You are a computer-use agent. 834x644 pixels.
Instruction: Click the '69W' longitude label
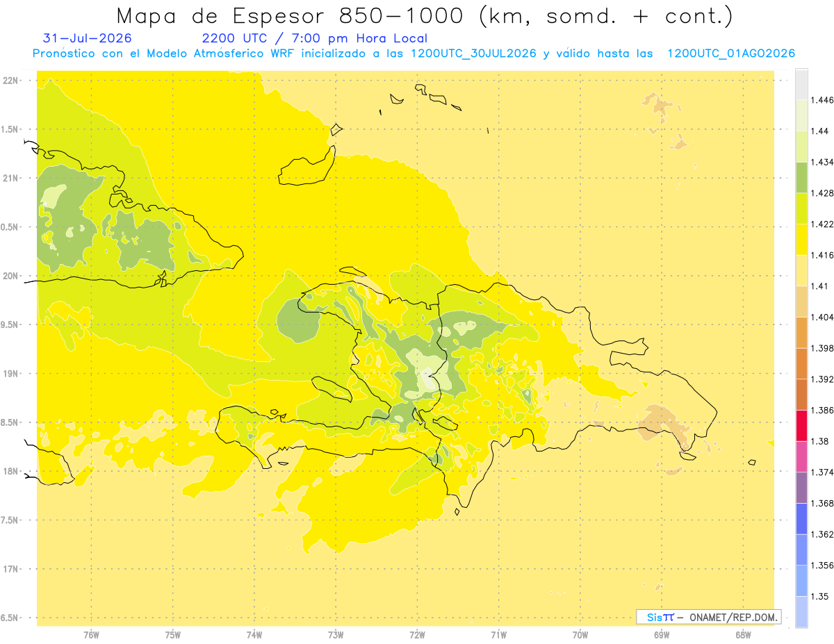point(662,635)
